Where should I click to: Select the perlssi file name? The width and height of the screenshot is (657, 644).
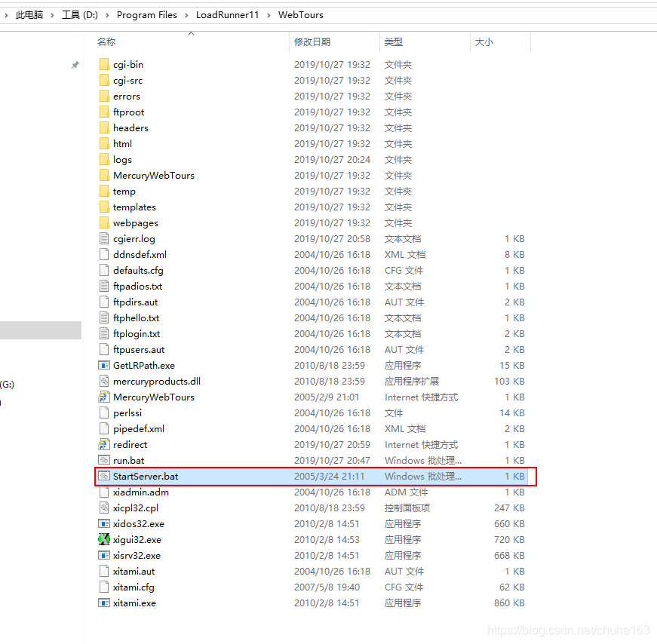pyautogui.click(x=127, y=413)
